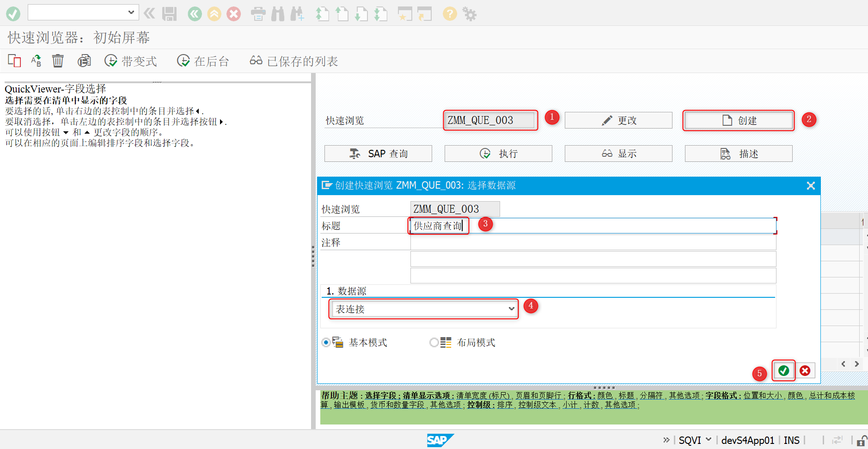Cancel the dialog with the red X icon

pyautogui.click(x=805, y=370)
